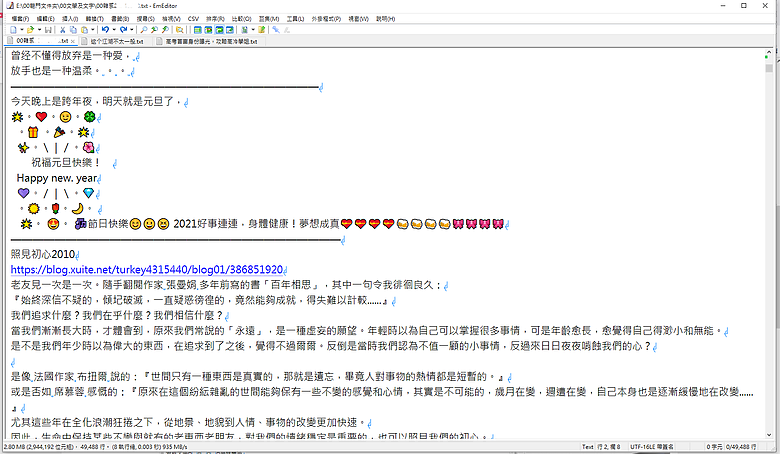Click the line starting '尤其這些年在全化浪潮'

point(187,422)
